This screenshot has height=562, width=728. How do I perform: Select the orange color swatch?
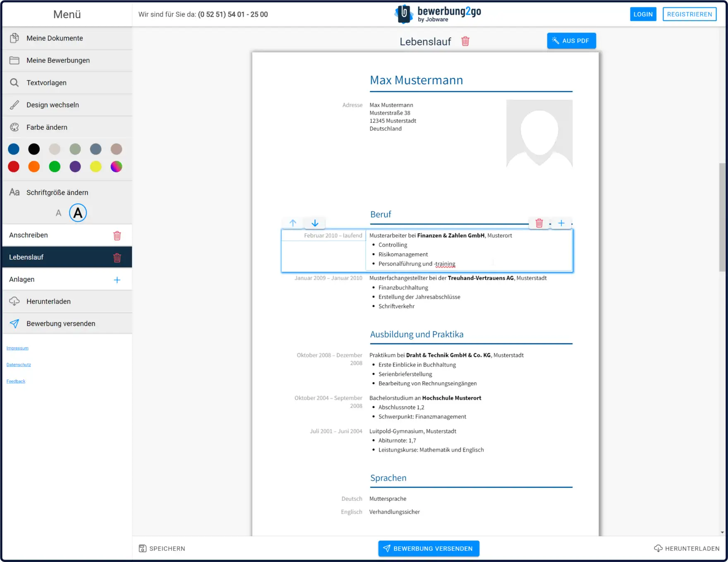tap(34, 167)
